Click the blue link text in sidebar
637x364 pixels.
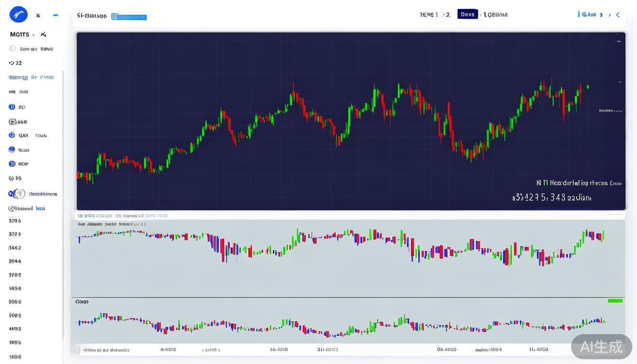click(x=31, y=77)
